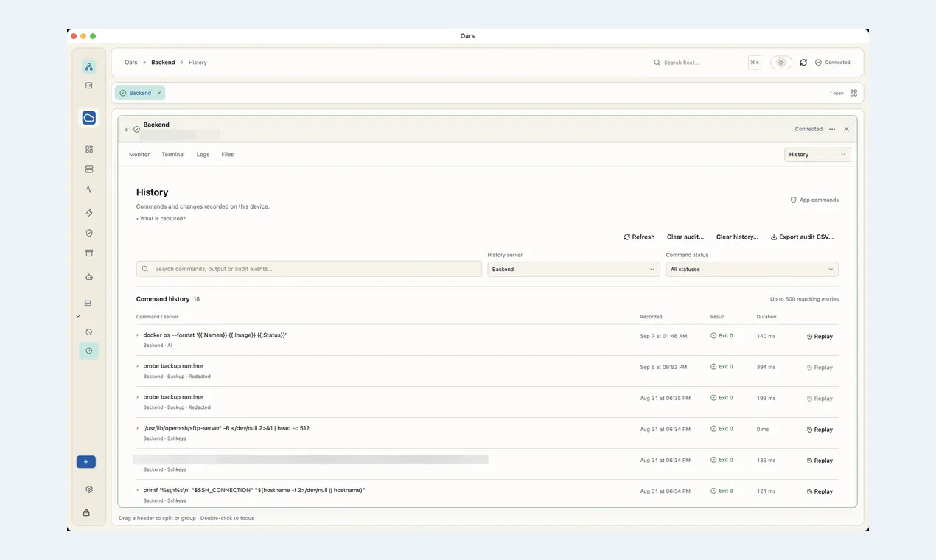The height and width of the screenshot is (560, 936).
Task: Replay the printf SSH_CONNECTION command
Action: click(x=820, y=491)
